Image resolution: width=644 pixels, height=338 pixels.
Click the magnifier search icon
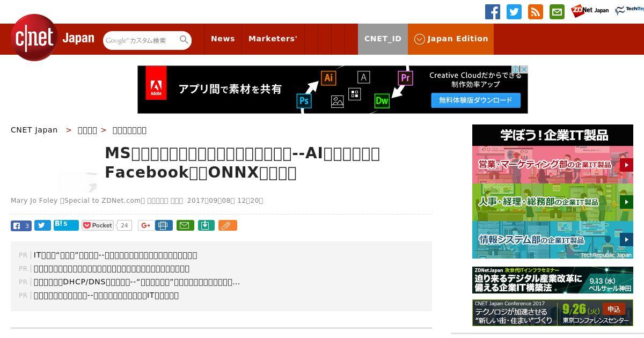coord(184,40)
